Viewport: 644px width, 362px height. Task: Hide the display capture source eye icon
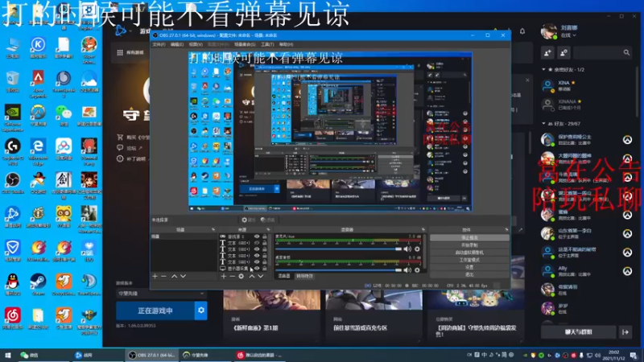[x=257, y=269]
